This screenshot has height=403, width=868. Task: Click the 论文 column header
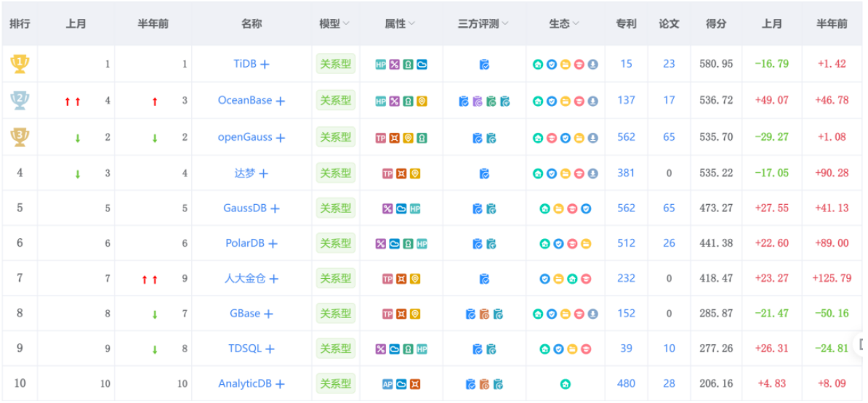669,24
